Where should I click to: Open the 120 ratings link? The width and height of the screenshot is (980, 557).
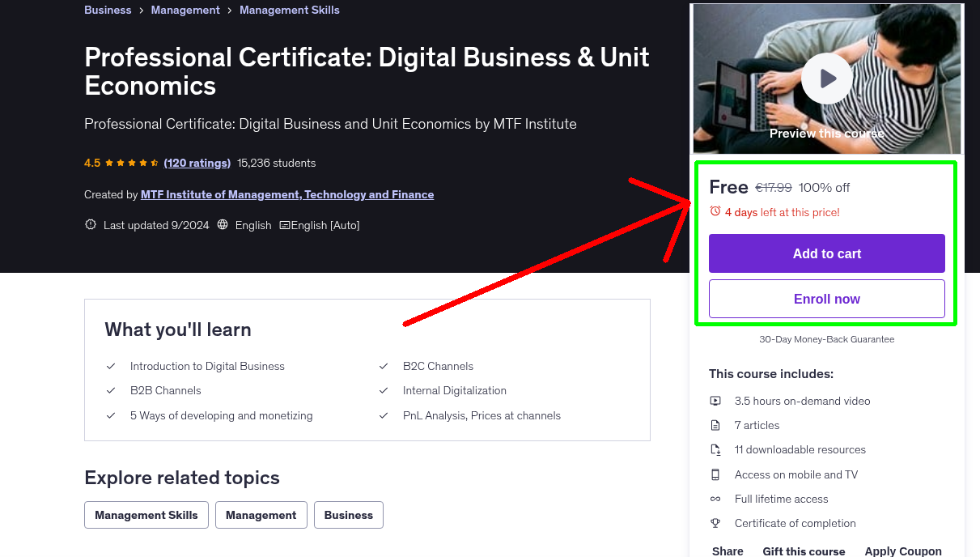point(197,163)
